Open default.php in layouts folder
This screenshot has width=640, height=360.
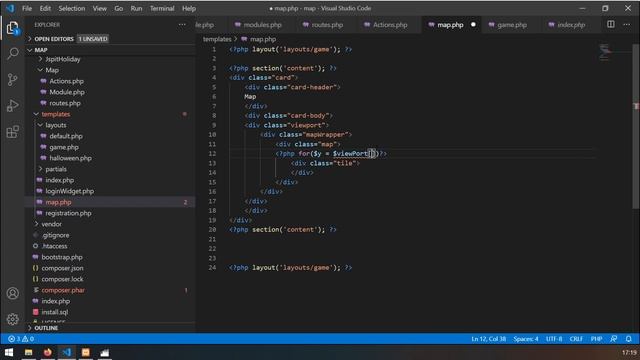[66, 136]
